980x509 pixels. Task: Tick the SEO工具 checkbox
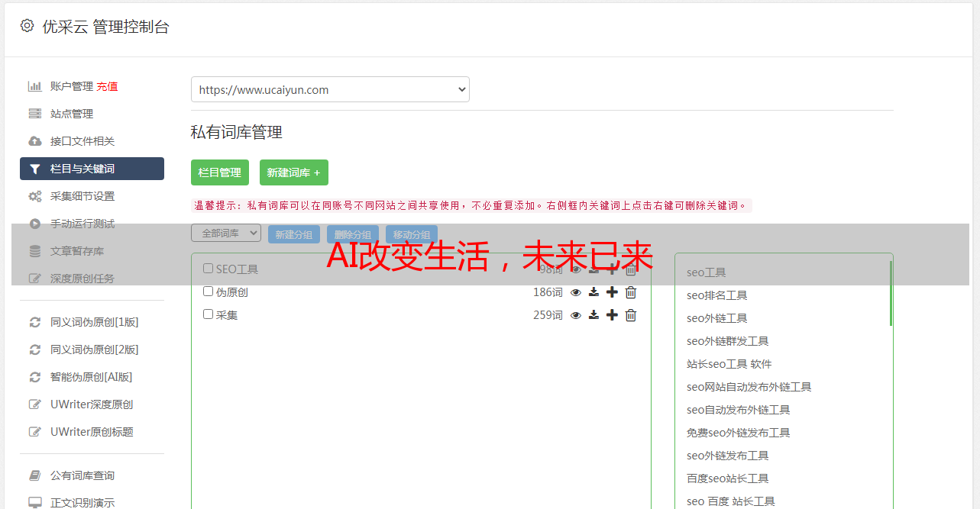click(x=208, y=269)
